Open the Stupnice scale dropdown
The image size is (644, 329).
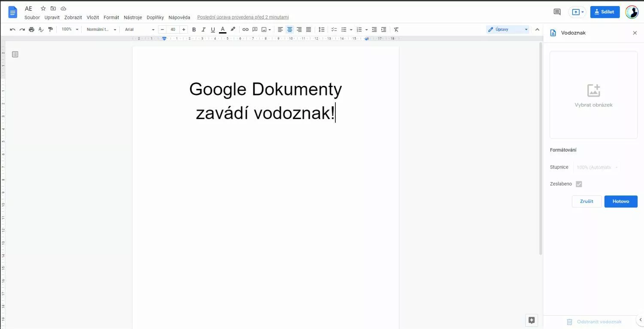(x=597, y=168)
